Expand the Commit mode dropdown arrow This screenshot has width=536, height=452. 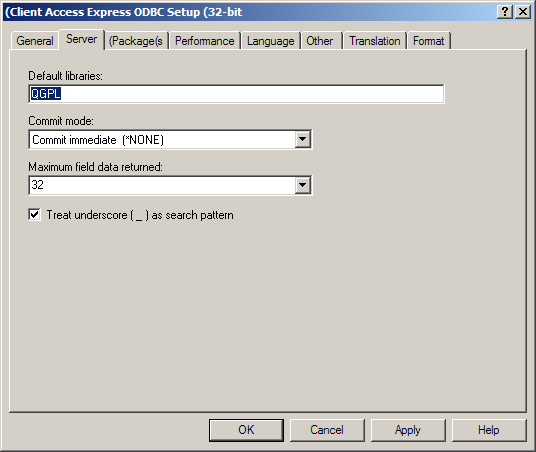[303, 139]
